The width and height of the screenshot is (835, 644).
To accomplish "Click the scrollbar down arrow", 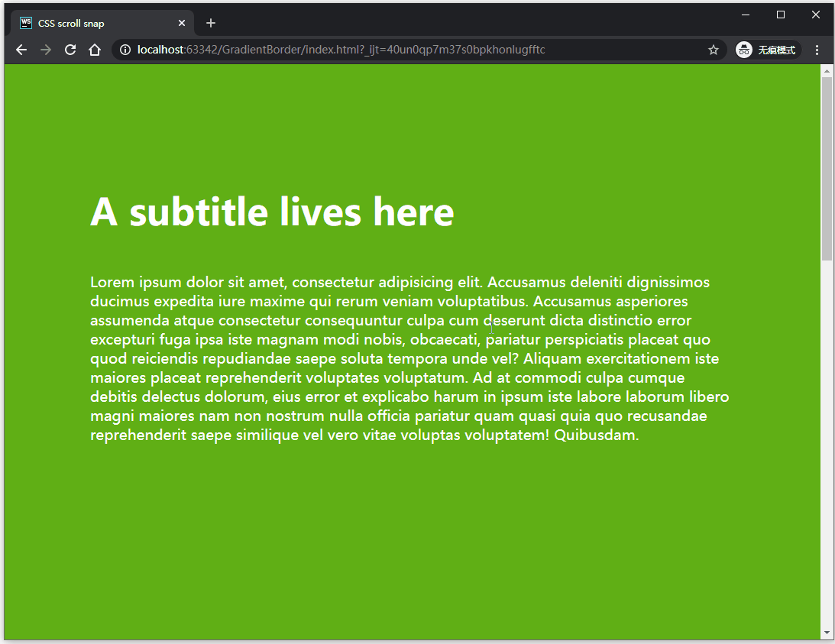I will (x=827, y=633).
